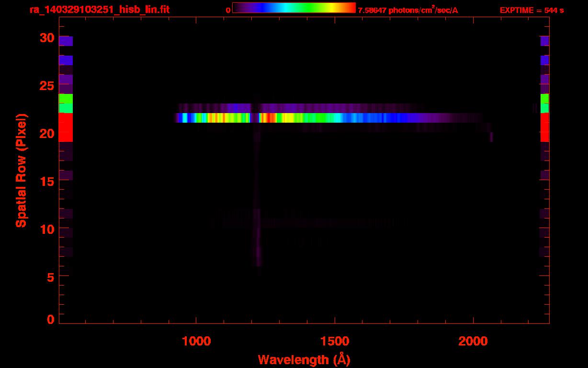
Task: Click the 1000 wavelength tick label
Action: (196, 341)
